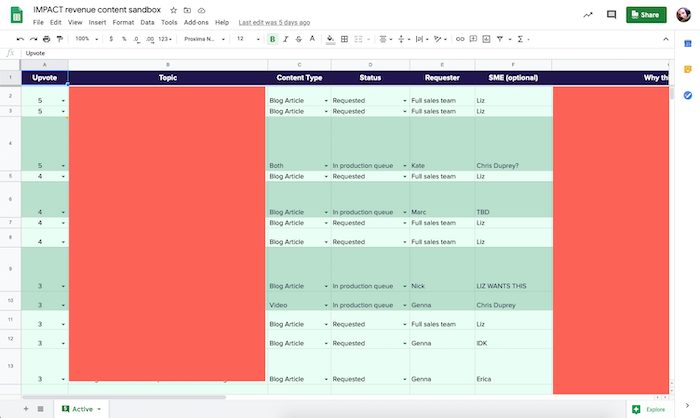
Task: Open the font size dropdown
Action: point(248,39)
